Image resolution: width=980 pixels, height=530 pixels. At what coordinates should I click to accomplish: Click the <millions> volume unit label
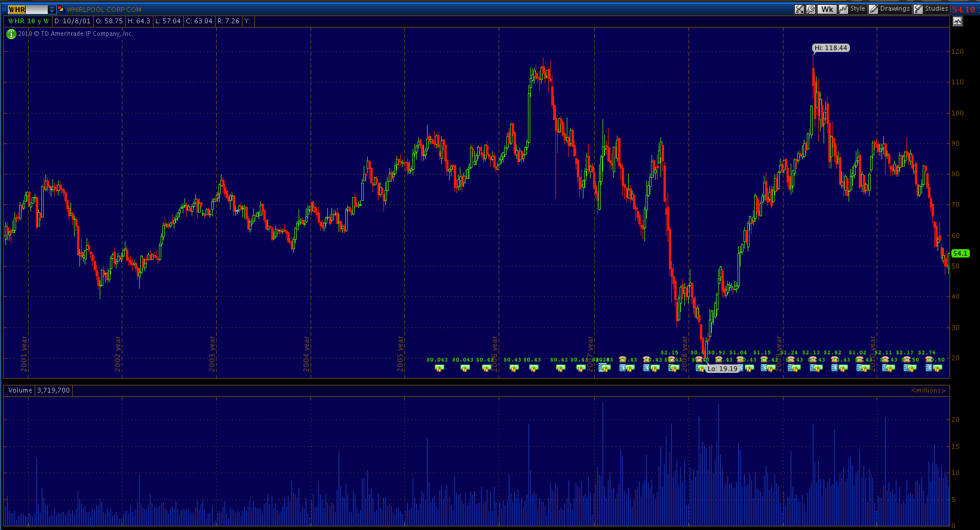pyautogui.click(x=928, y=390)
